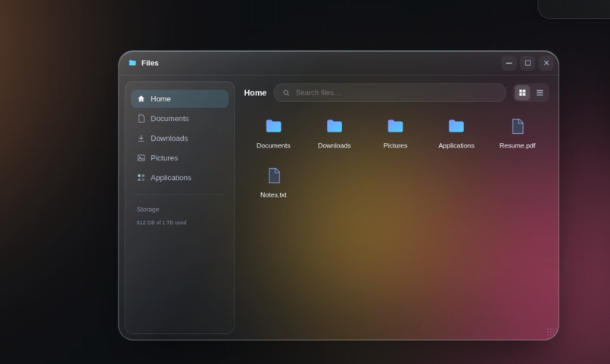Click the Files window title text
The height and width of the screenshot is (364, 610).
(x=150, y=63)
